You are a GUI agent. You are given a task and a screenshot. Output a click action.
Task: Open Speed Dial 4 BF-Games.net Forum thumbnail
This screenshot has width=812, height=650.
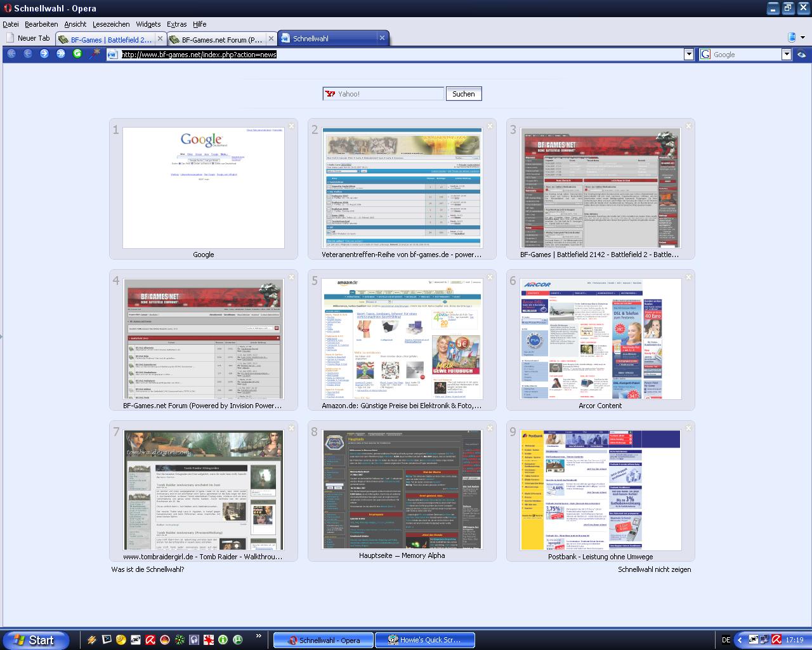[x=204, y=339]
